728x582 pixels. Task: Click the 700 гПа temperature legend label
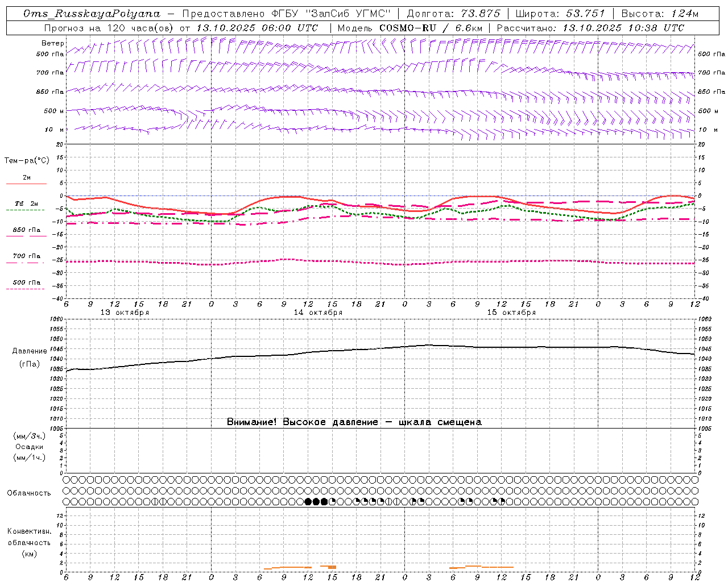click(27, 256)
